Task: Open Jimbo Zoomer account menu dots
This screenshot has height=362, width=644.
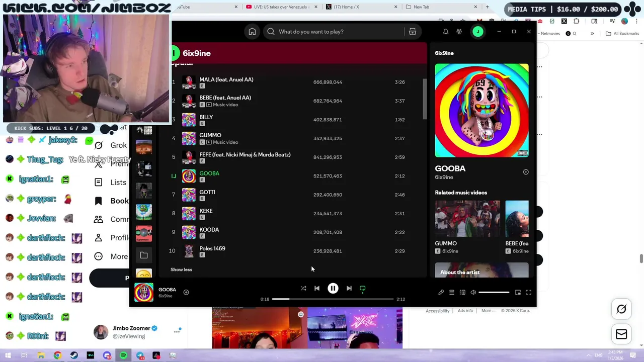Action: click(x=177, y=331)
